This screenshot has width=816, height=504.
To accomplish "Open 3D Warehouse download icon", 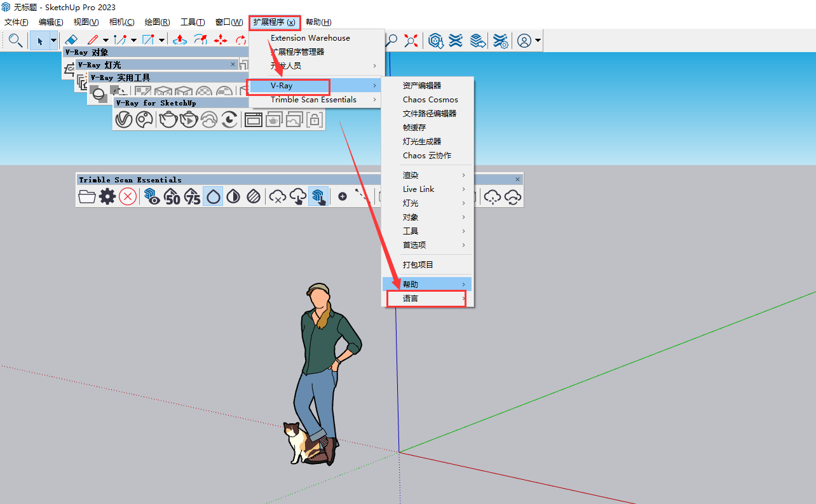I will pyautogui.click(x=435, y=41).
